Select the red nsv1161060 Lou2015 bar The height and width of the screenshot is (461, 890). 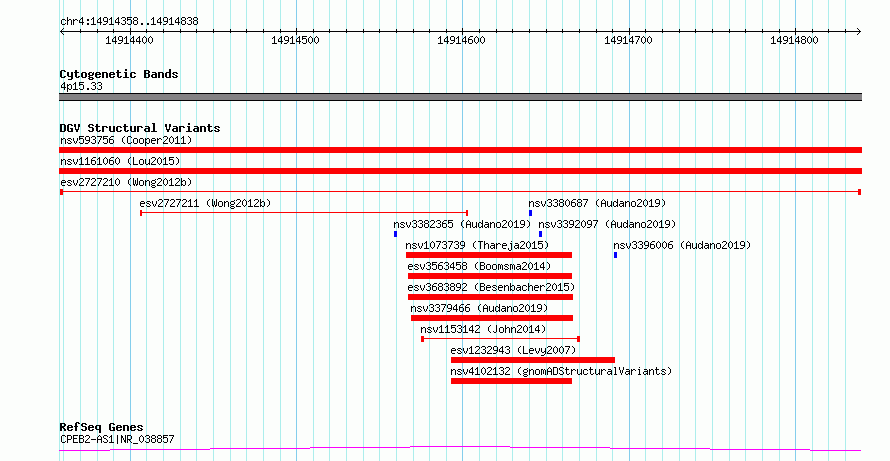pos(460,171)
